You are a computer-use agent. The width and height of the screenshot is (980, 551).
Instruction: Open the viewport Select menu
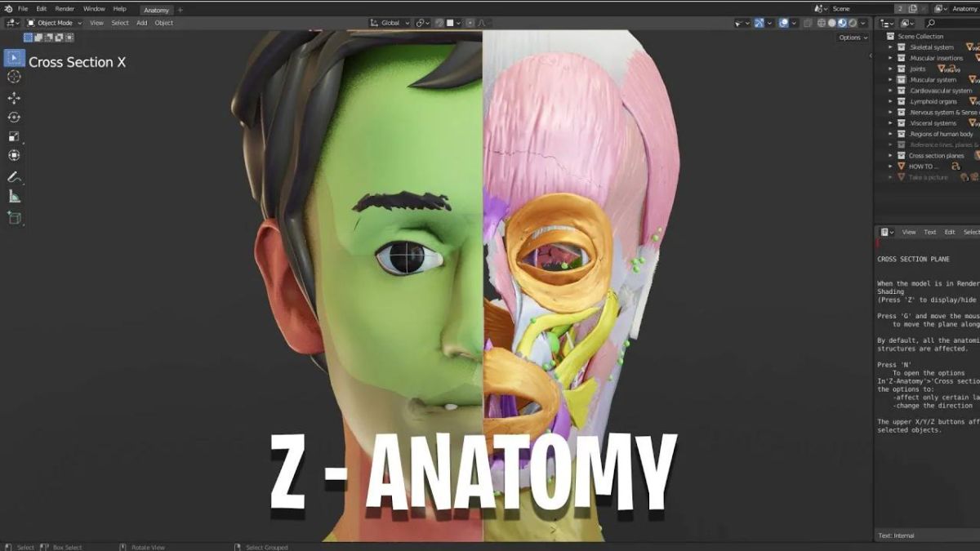click(x=120, y=23)
